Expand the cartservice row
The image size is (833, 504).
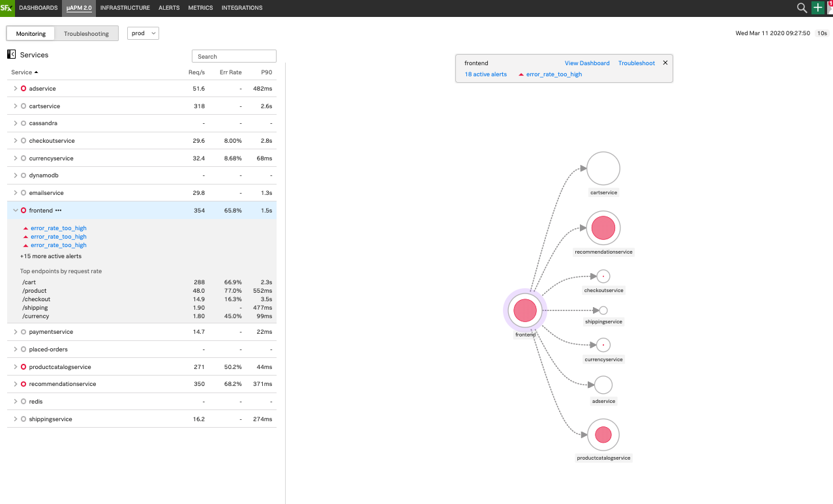point(16,106)
